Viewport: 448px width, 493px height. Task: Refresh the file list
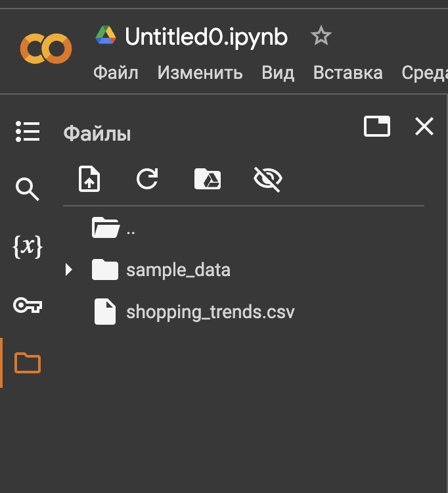[147, 179]
